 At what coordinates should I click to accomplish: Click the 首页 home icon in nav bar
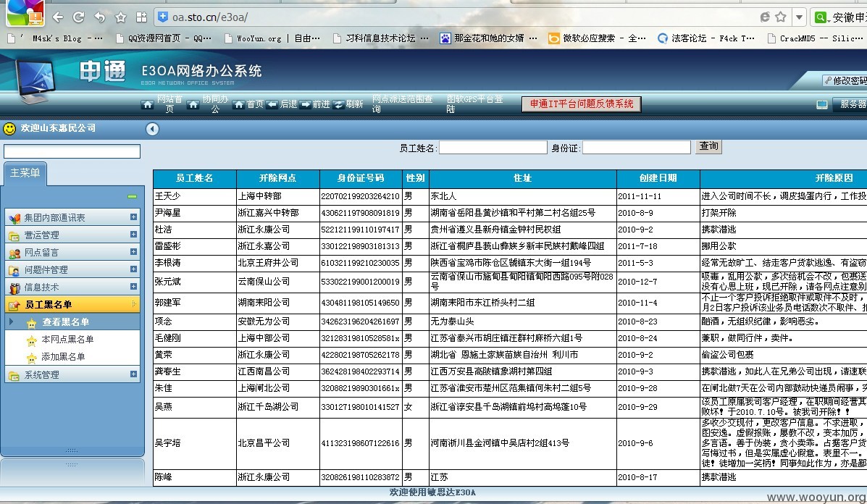click(x=238, y=104)
